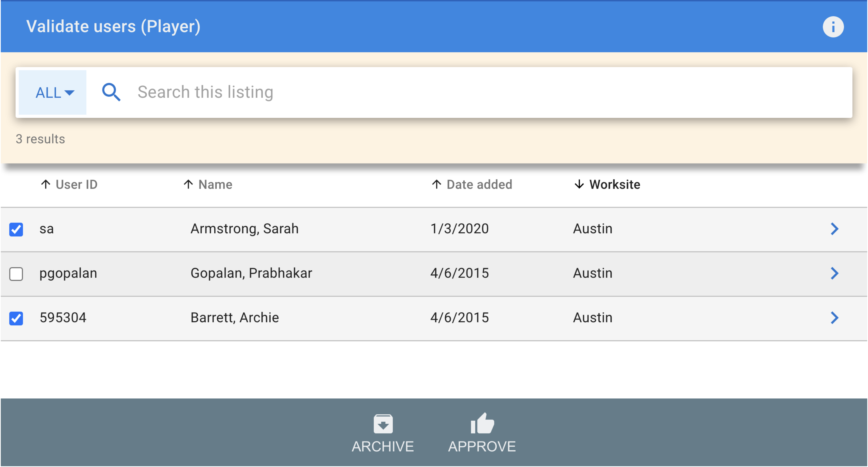This screenshot has height=467, width=868.
Task: Click the ARCHIVE button label
Action: point(383,446)
